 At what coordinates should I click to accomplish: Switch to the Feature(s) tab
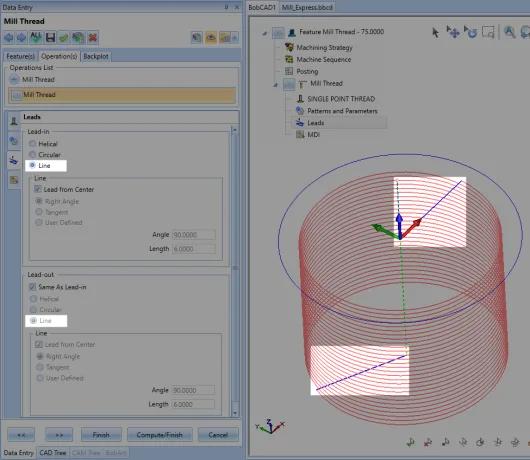click(20, 56)
